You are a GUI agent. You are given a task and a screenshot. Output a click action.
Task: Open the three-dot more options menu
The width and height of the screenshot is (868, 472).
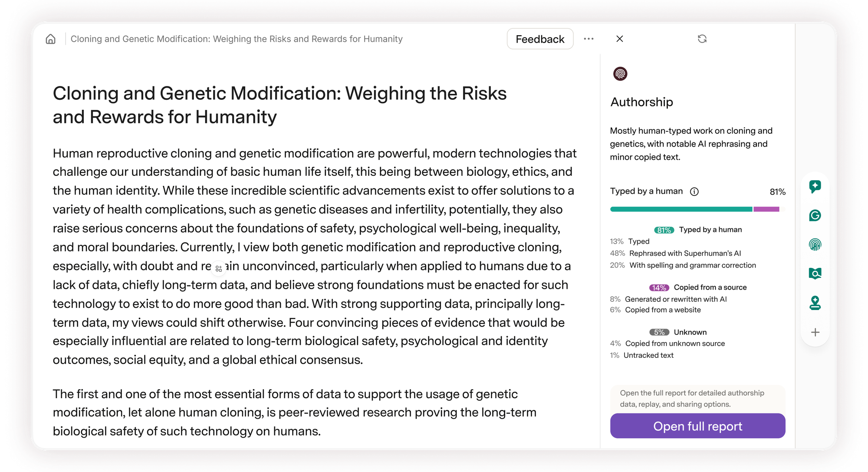click(x=589, y=39)
